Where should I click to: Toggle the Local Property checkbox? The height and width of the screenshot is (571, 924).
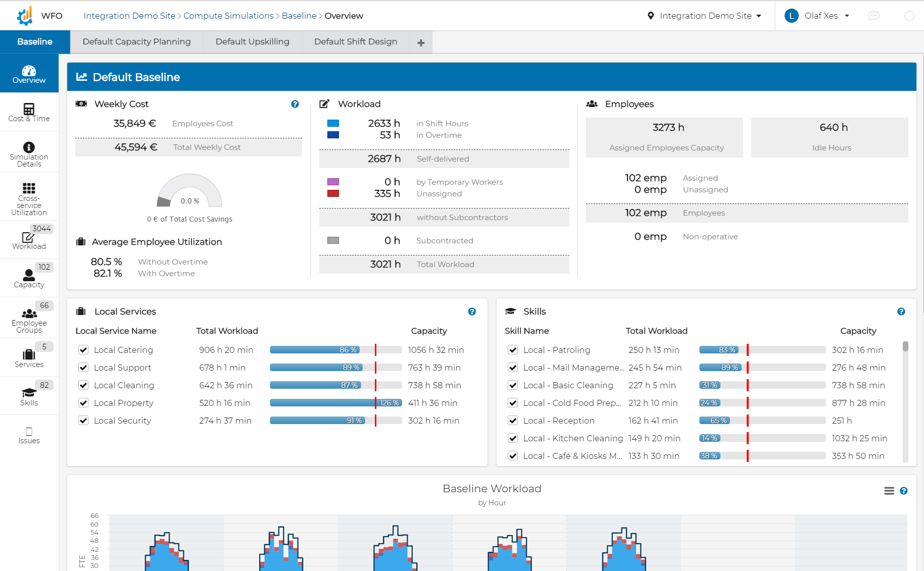(x=84, y=403)
